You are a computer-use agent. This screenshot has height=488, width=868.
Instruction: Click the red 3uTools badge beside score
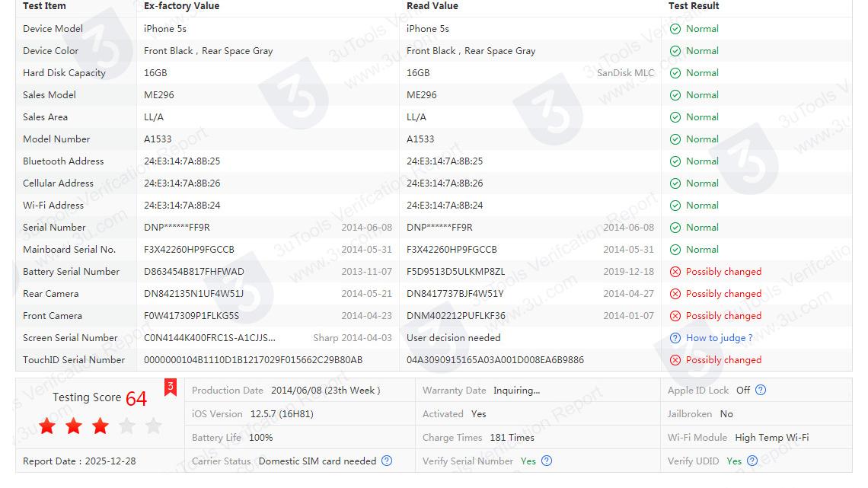tap(171, 388)
